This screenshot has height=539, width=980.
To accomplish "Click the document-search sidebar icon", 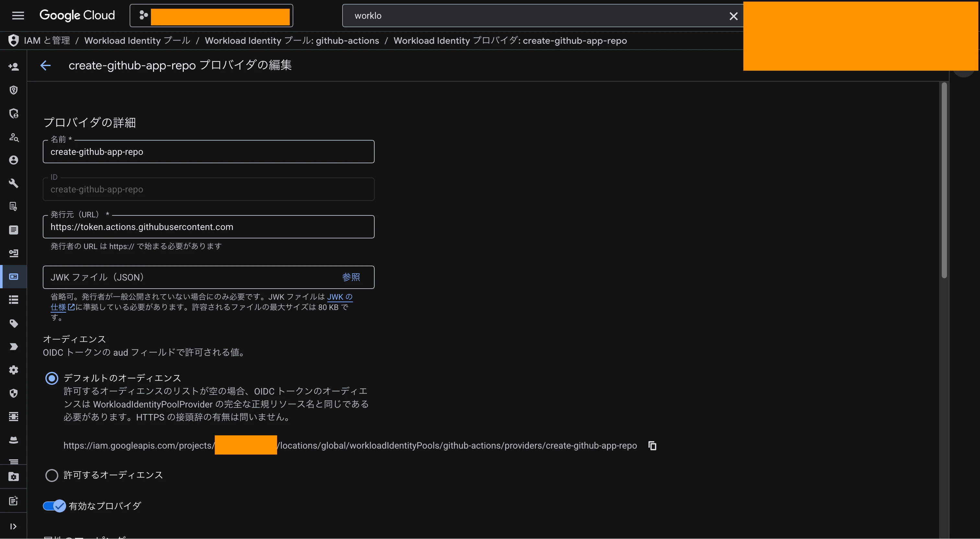I will [x=14, y=207].
